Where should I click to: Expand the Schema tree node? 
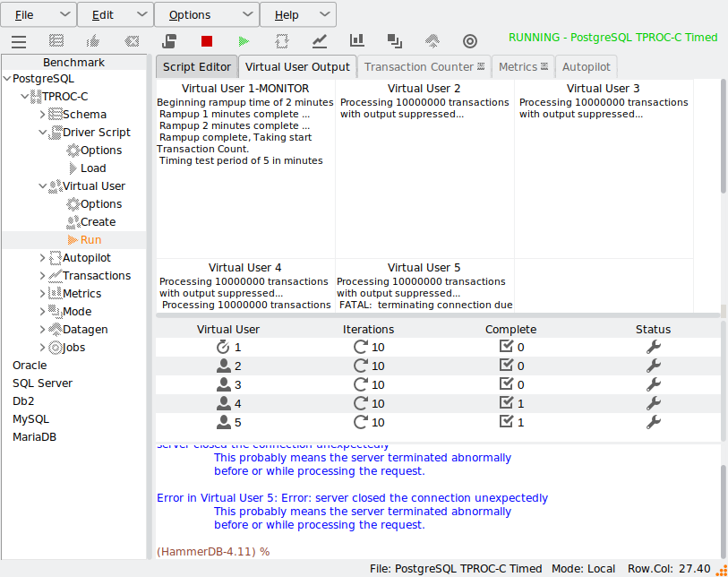tap(42, 115)
